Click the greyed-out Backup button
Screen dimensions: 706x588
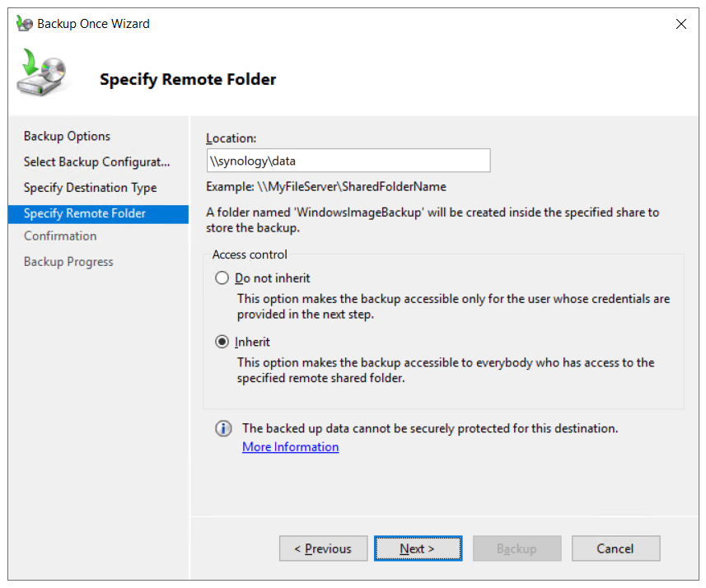coord(517,548)
